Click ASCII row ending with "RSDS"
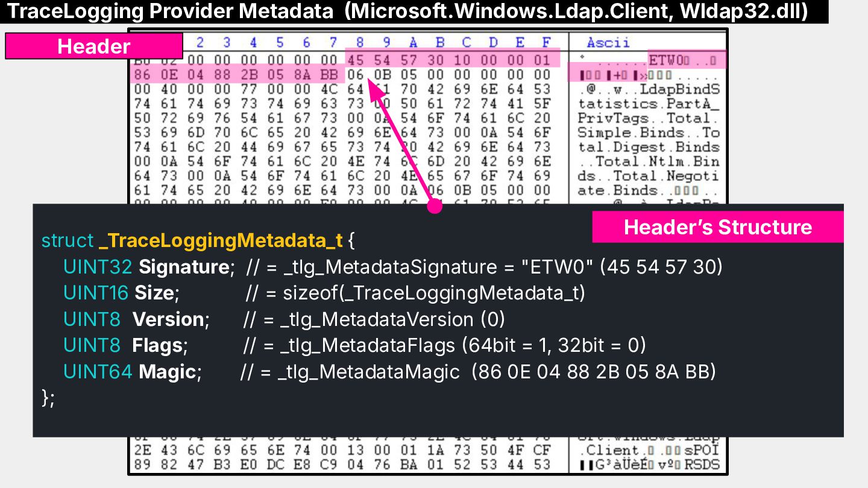The image size is (868, 488). (649, 465)
